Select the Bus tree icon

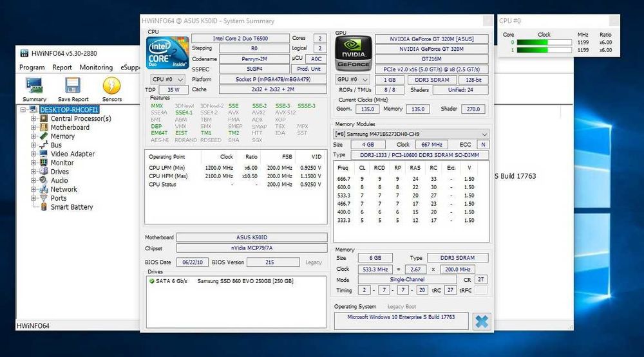44,145
